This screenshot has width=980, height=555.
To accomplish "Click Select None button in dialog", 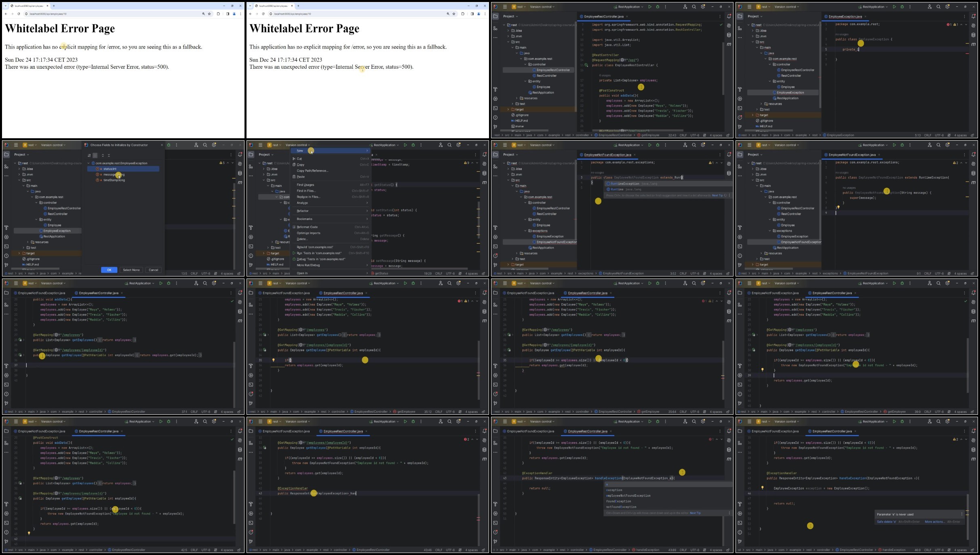I will click(131, 270).
